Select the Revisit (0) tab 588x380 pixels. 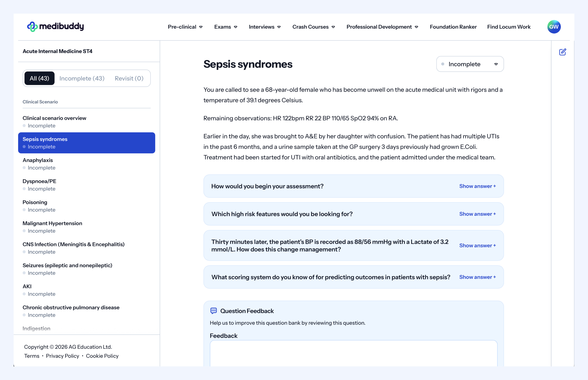(129, 78)
